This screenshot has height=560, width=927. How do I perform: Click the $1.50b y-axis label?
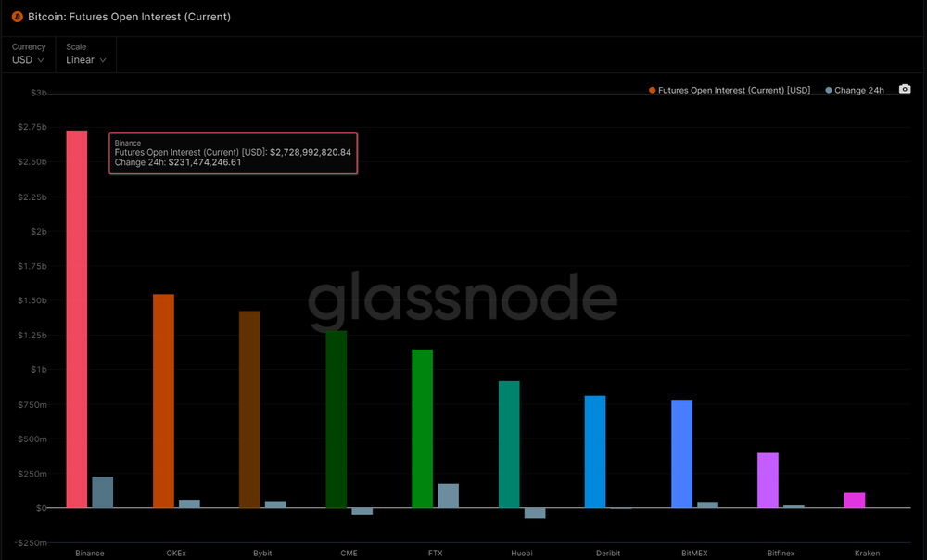click(x=32, y=300)
